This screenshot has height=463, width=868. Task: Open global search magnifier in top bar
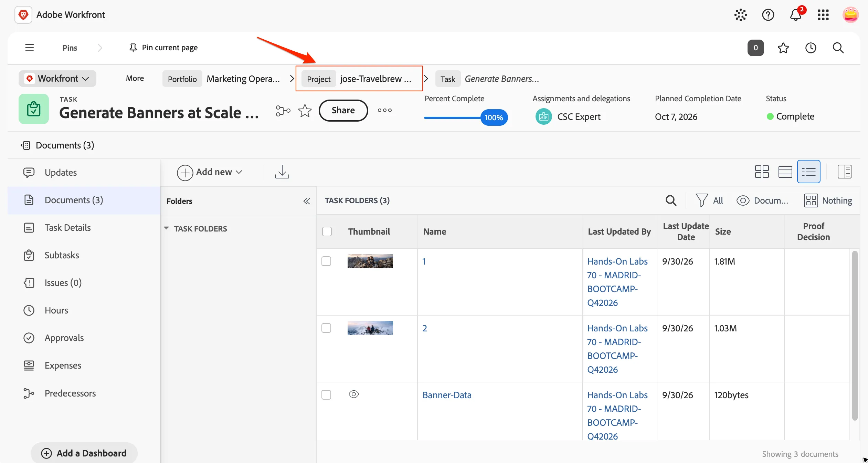838,48
